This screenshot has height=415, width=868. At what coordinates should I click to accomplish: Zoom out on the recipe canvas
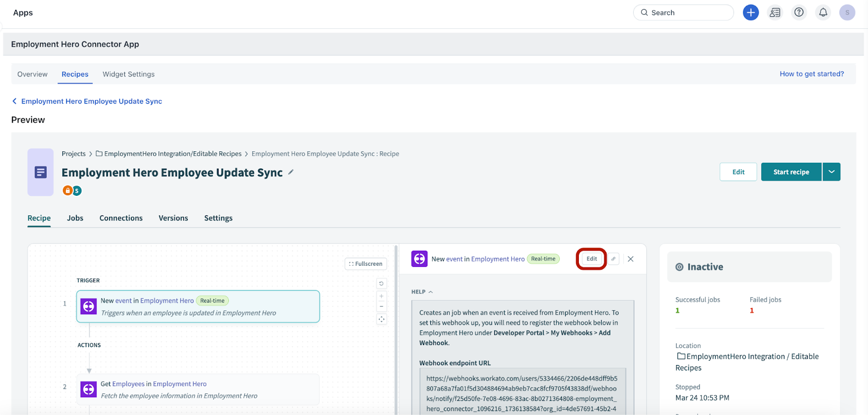point(381,307)
